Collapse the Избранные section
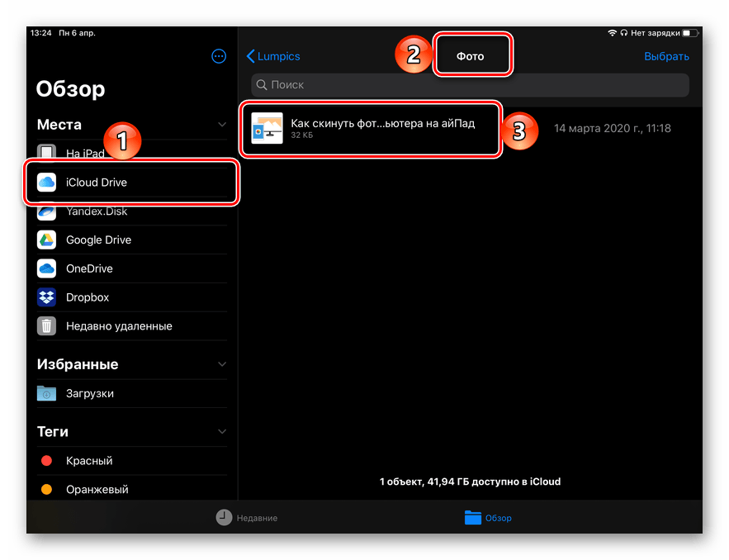 221,364
